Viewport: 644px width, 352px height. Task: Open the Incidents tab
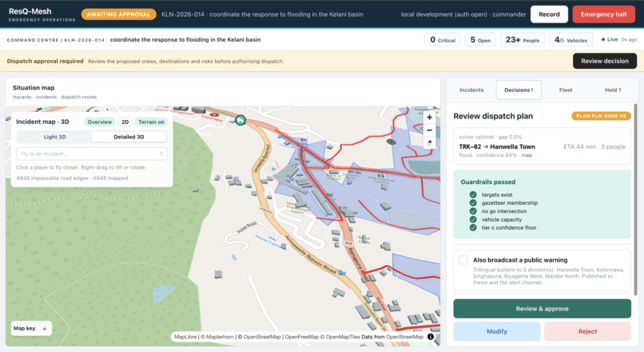pos(471,90)
